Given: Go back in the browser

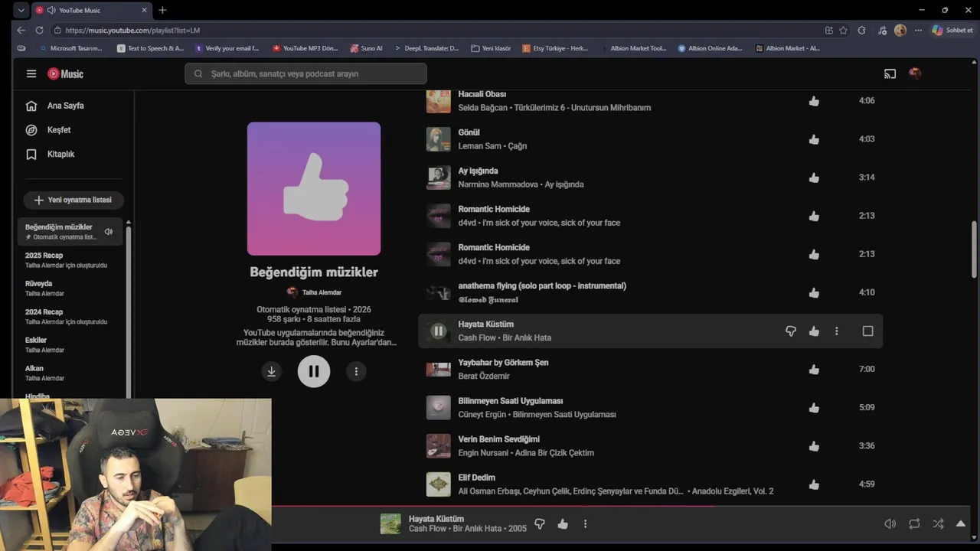Looking at the screenshot, I should click(x=21, y=30).
